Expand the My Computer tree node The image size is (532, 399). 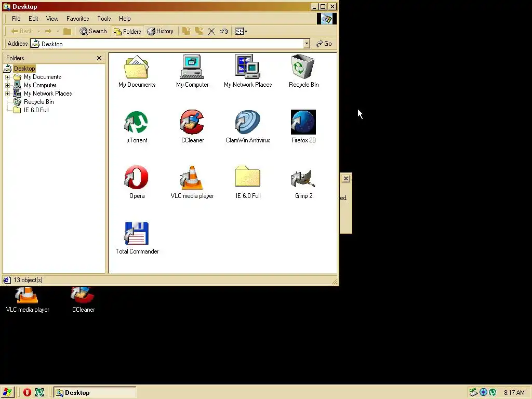pyautogui.click(x=7, y=85)
